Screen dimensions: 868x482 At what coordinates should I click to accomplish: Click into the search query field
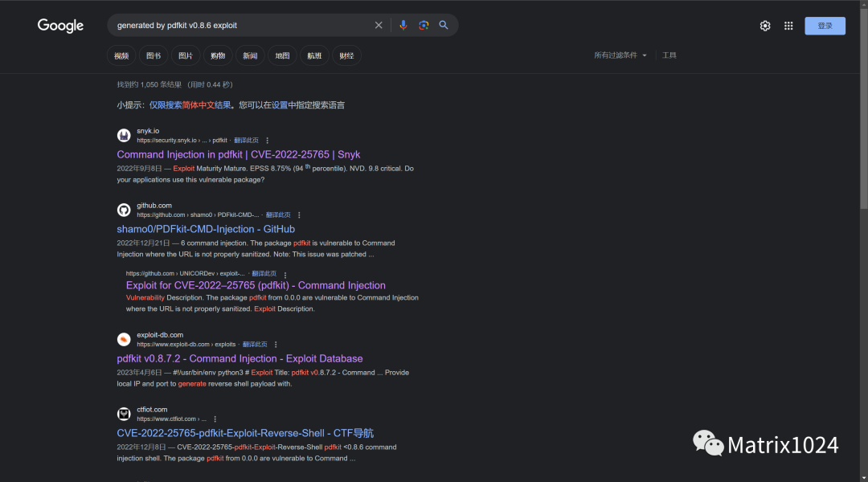pos(241,26)
